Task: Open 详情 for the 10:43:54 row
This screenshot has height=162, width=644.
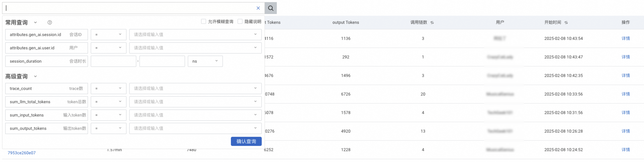Action: coord(625,38)
